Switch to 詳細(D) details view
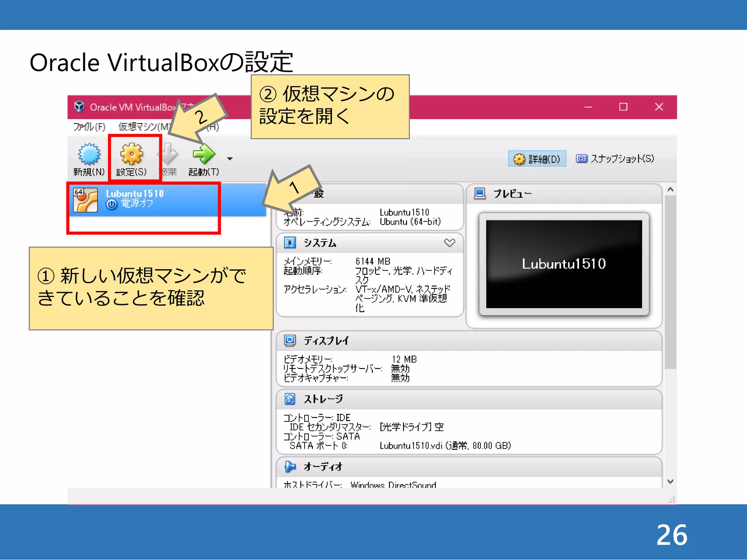The height and width of the screenshot is (560, 747). click(537, 159)
